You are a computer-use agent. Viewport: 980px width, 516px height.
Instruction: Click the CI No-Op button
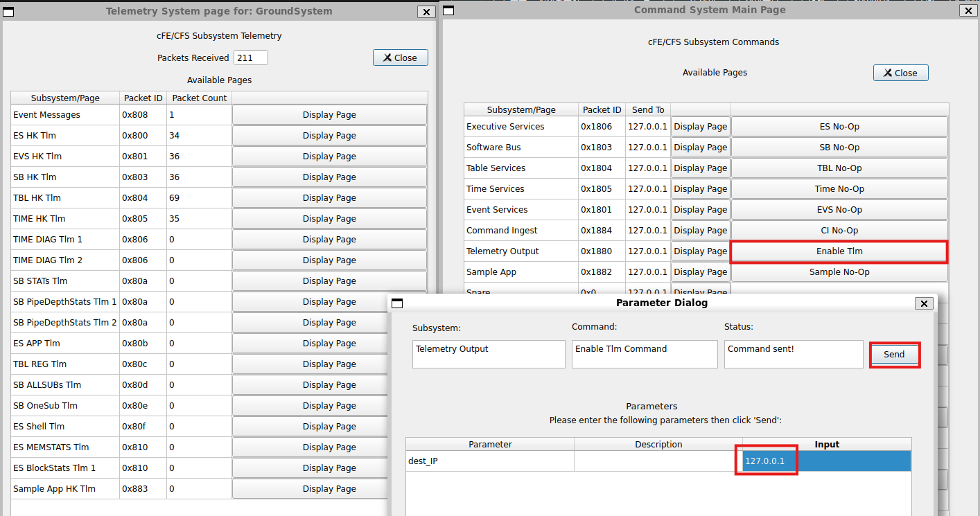point(839,231)
